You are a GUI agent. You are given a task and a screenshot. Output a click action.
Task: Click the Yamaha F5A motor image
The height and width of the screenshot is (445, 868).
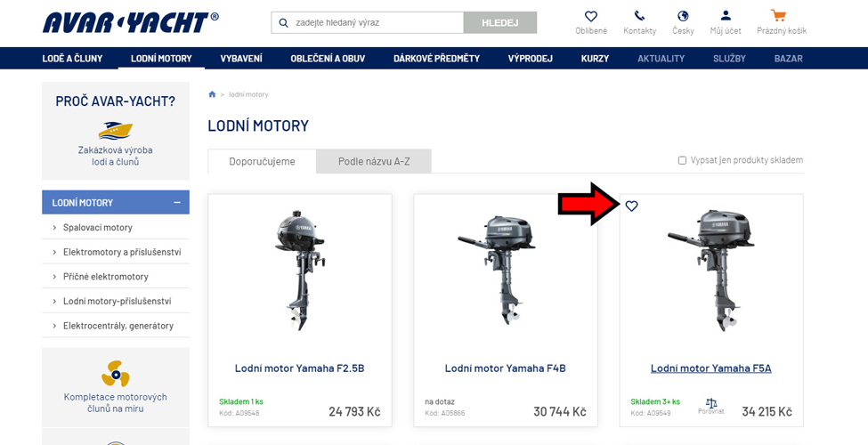(x=710, y=270)
